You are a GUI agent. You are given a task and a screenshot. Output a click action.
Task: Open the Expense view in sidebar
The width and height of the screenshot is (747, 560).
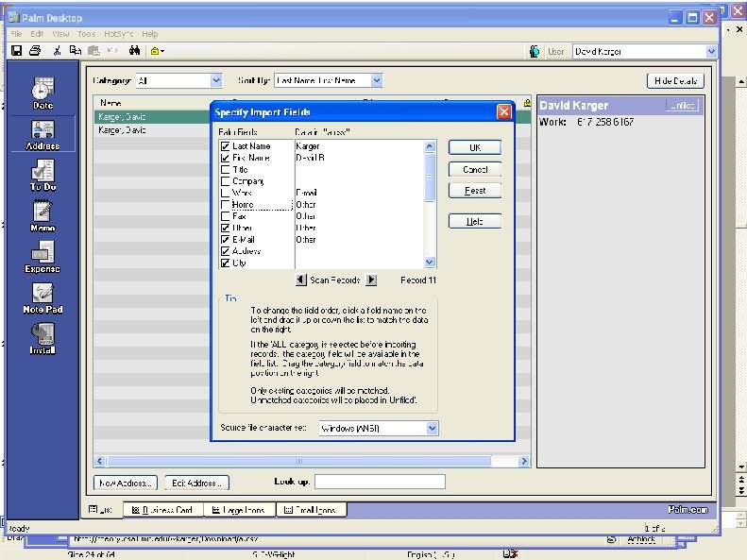42,257
